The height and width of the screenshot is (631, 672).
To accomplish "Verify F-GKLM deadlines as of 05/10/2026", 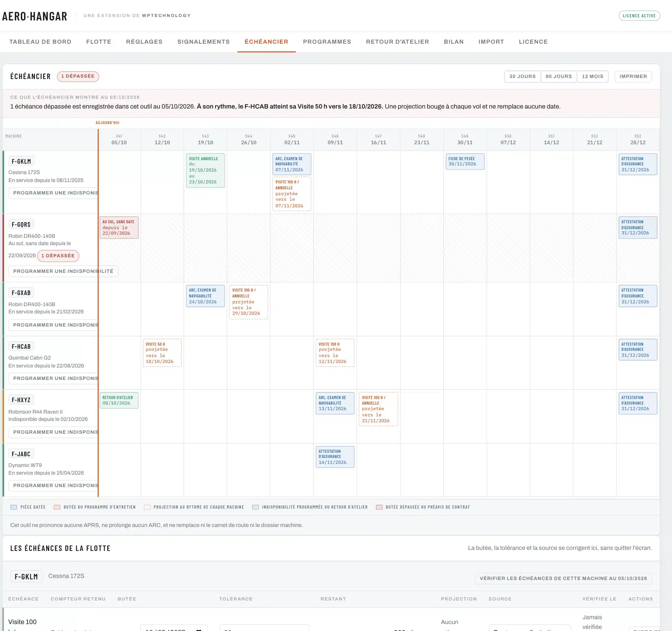I will click(x=563, y=578).
